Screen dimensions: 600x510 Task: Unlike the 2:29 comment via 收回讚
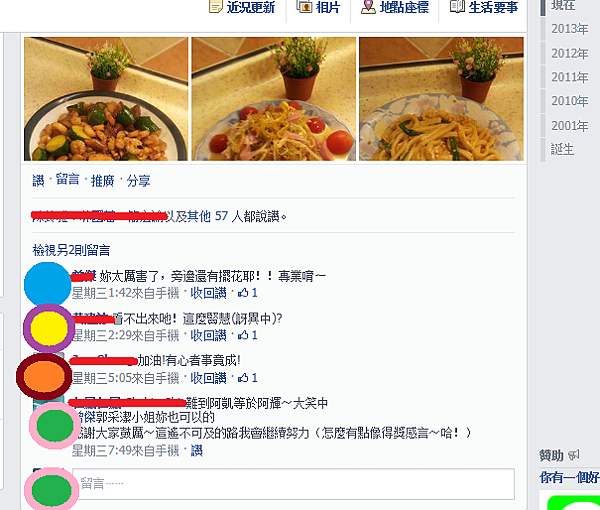click(209, 336)
